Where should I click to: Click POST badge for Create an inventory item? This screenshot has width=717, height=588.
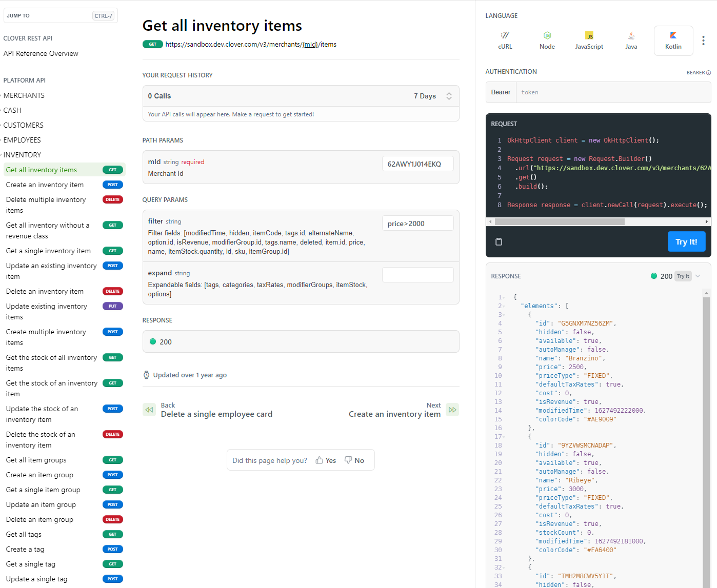113,185
